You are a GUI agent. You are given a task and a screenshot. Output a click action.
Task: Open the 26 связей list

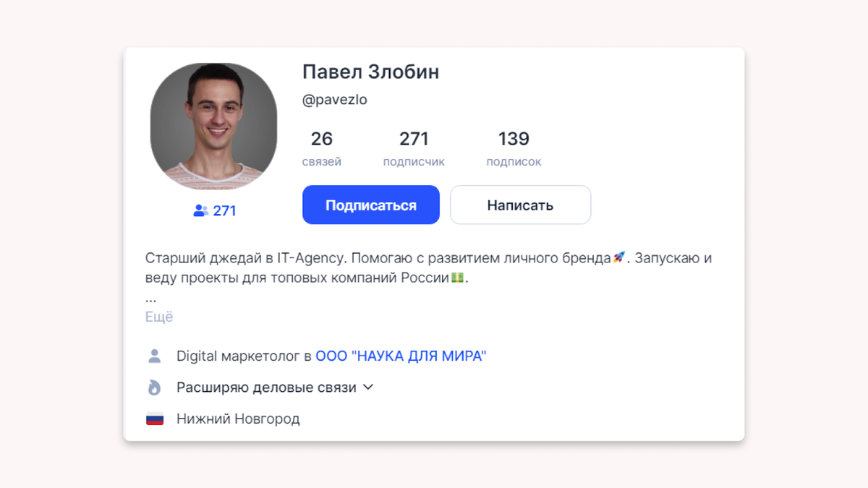tap(322, 148)
